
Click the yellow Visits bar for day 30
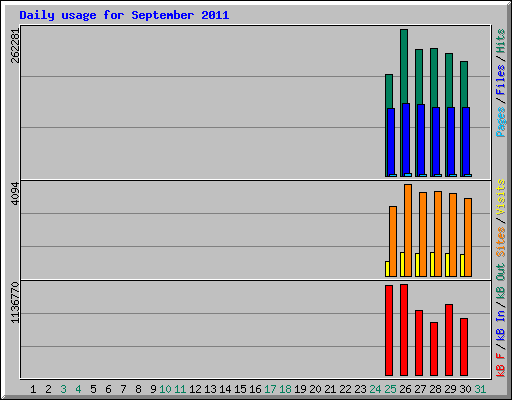click(462, 265)
